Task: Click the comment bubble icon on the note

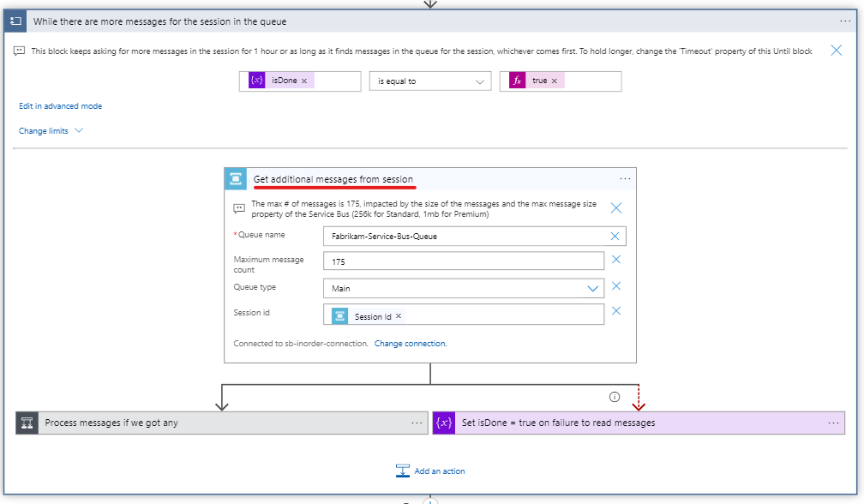Action: 19,51
